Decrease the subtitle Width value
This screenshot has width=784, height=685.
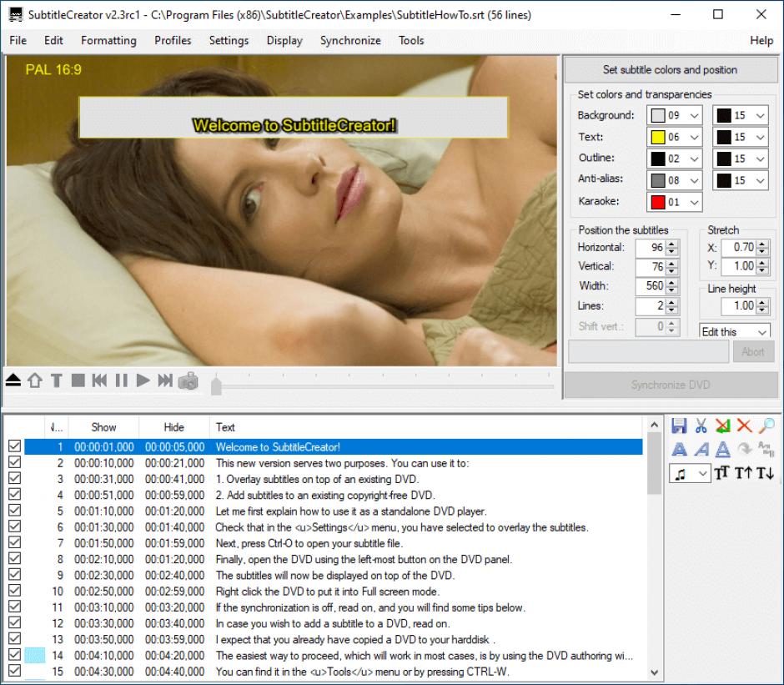(x=672, y=290)
